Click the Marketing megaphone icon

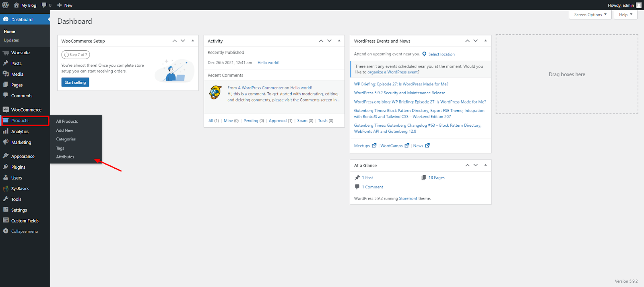(6, 142)
